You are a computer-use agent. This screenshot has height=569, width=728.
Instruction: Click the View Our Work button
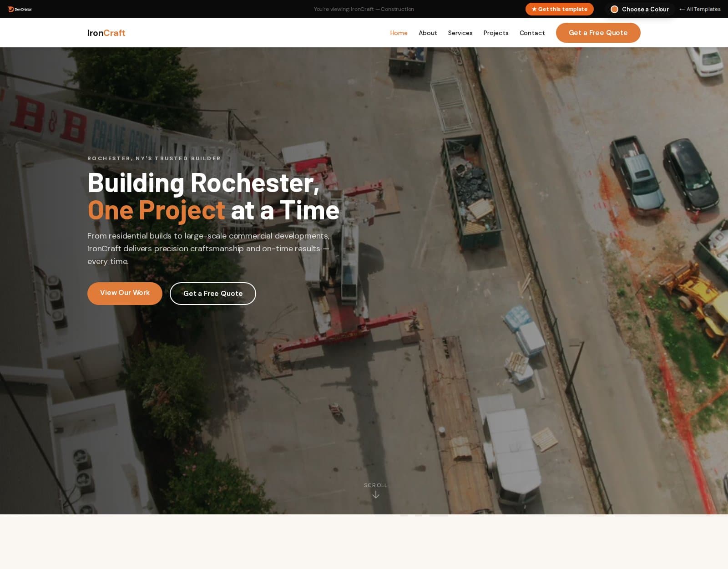click(x=125, y=294)
